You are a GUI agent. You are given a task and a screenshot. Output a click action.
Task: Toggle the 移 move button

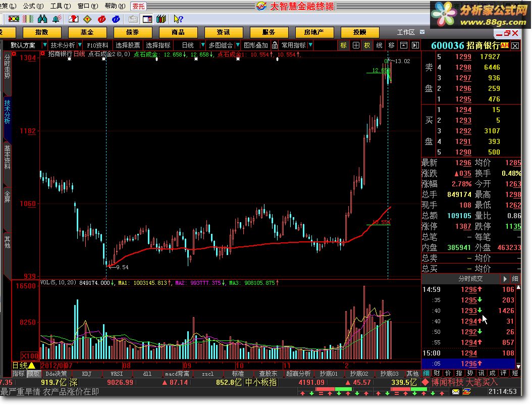click(x=391, y=45)
